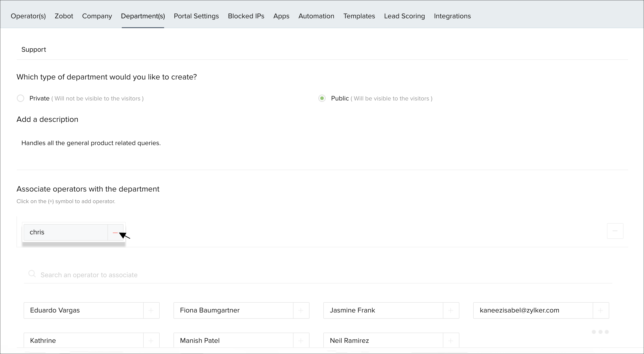Select the Private department type
The image size is (644, 354).
point(21,98)
